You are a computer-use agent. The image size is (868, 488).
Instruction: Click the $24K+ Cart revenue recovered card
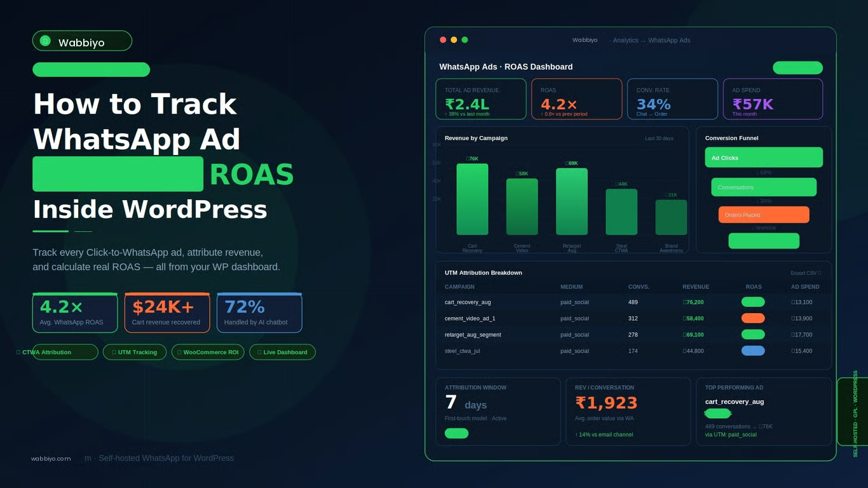click(167, 313)
